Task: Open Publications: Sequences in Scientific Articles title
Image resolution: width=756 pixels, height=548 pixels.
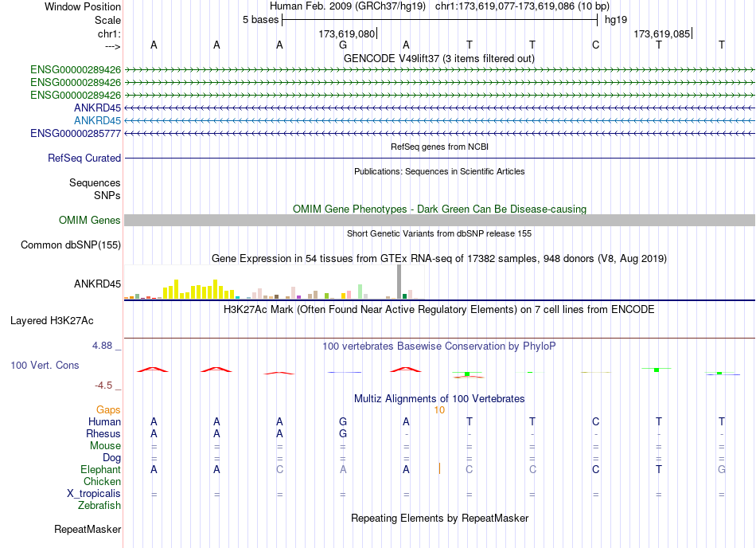Action: coord(439,171)
